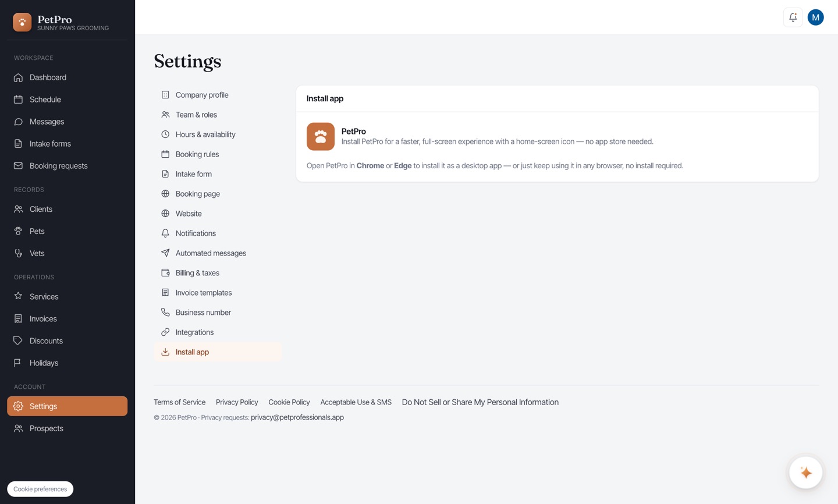Open Acceptable Use & SMS link
The height and width of the screenshot is (504, 838).
356,402
